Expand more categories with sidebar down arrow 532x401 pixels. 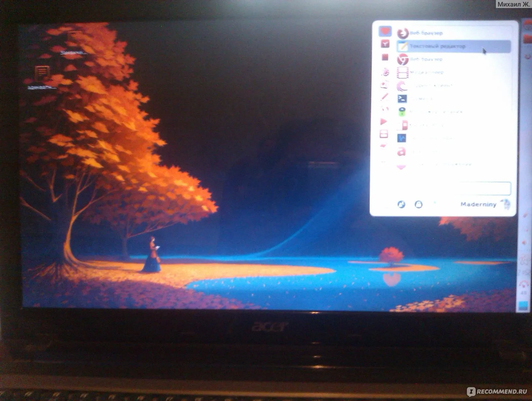(383, 145)
